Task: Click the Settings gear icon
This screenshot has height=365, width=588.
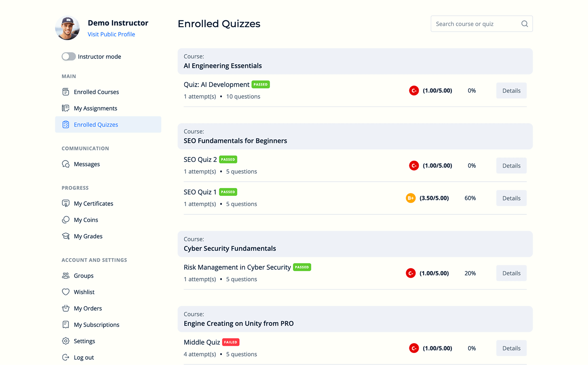Action: [x=65, y=341]
